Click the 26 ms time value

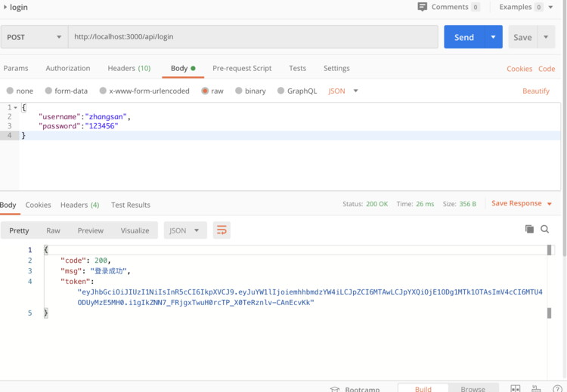425,204
